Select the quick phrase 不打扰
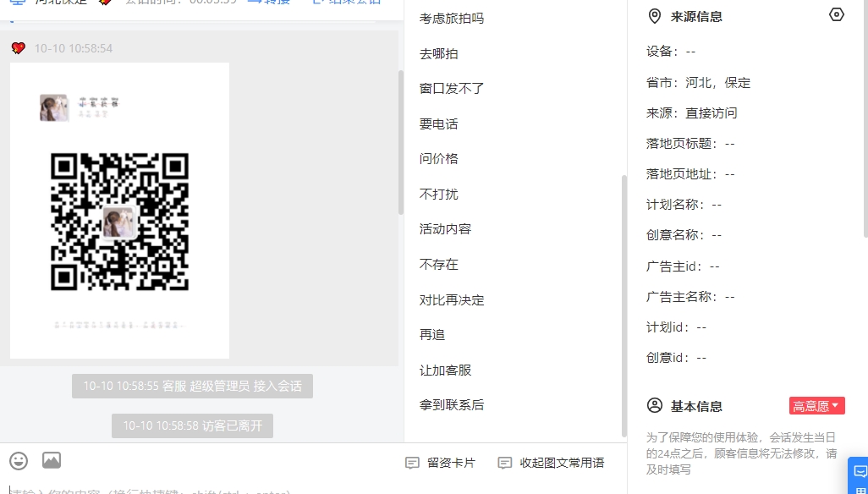The width and height of the screenshot is (868, 494). [439, 195]
